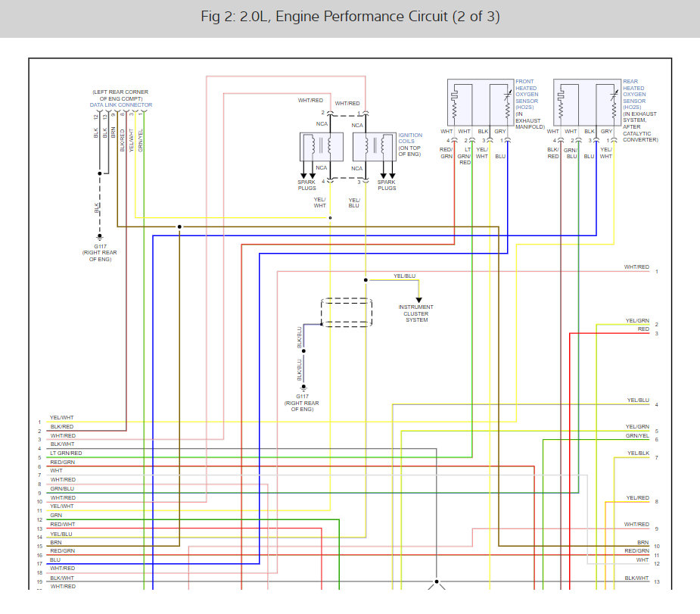700x614 pixels.
Task: Select RED/WHT label at left pin 13
Action: pyautogui.click(x=63, y=524)
